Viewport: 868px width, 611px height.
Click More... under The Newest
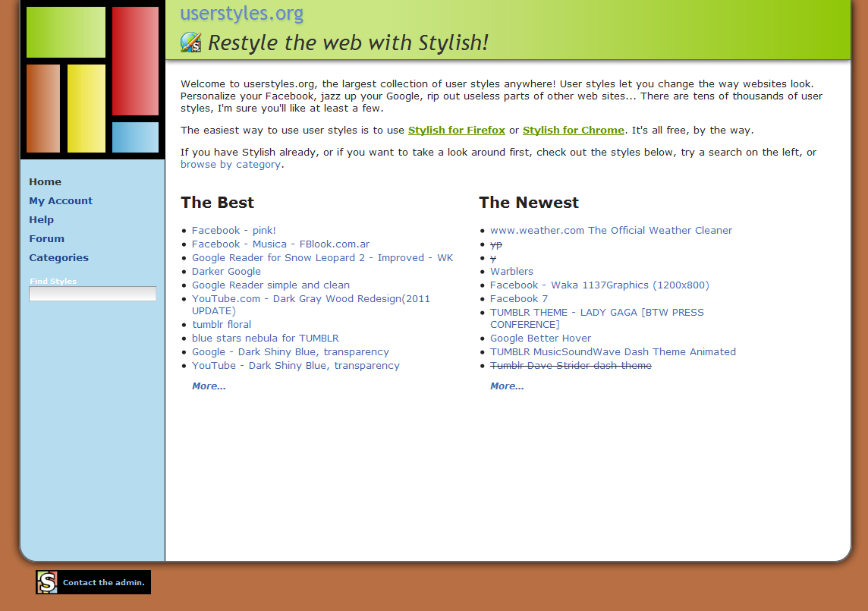tap(507, 386)
